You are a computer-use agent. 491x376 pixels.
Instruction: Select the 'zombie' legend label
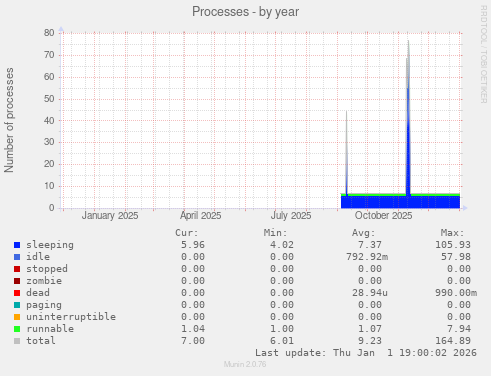click(x=44, y=281)
